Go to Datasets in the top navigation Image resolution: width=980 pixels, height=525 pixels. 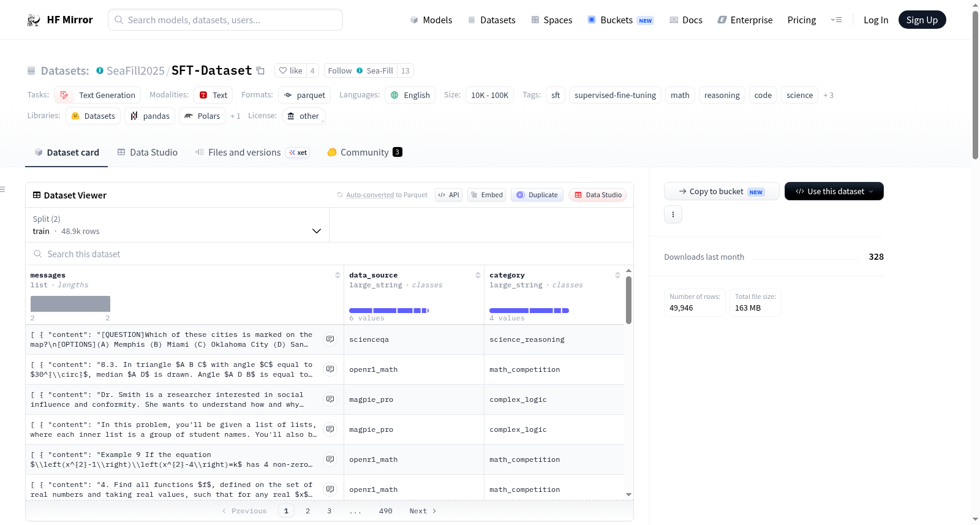[492, 20]
